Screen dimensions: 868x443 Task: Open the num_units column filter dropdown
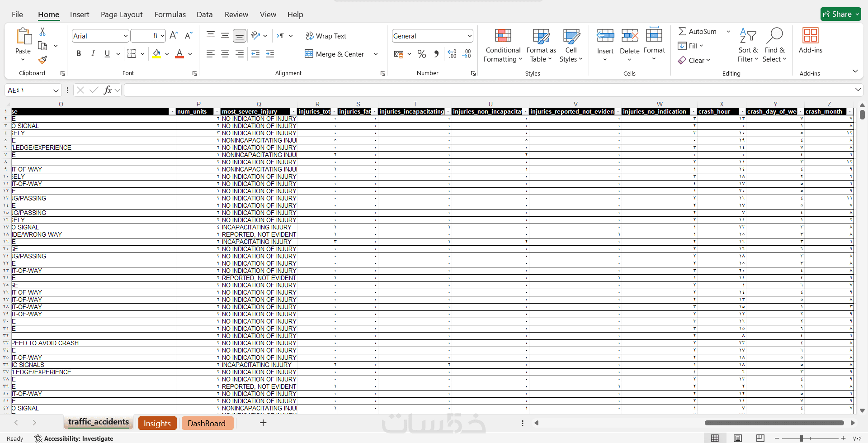pyautogui.click(x=217, y=112)
